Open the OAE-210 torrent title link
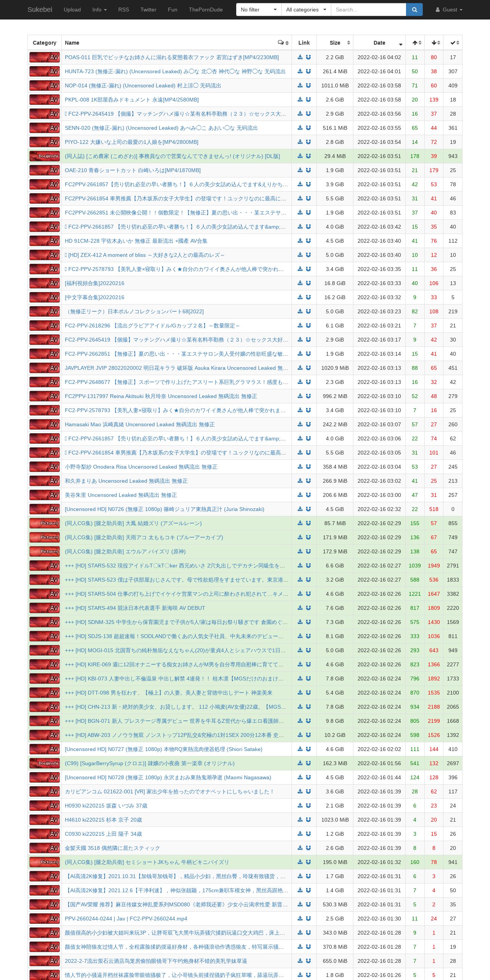490x980 pixels. point(132,170)
